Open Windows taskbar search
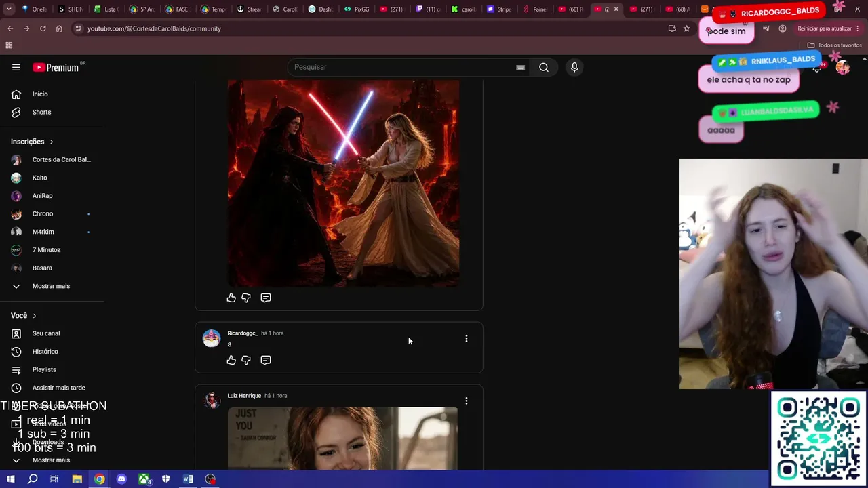Image resolution: width=868 pixels, height=488 pixels. tap(33, 479)
